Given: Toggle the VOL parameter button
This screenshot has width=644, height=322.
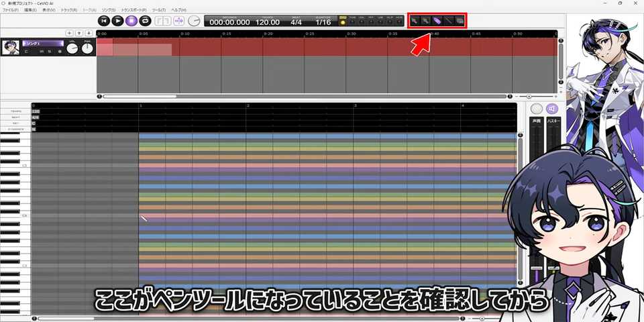Looking at the screenshot, I should click(x=362, y=21).
